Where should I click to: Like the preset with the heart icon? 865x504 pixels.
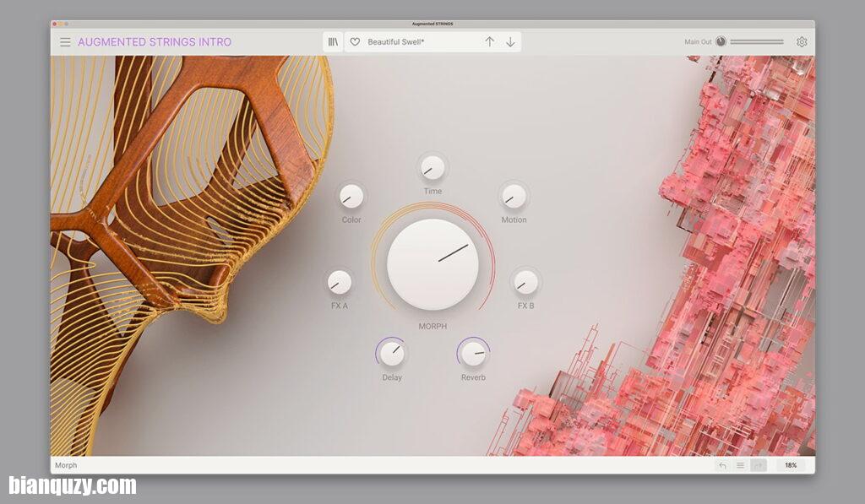(356, 42)
